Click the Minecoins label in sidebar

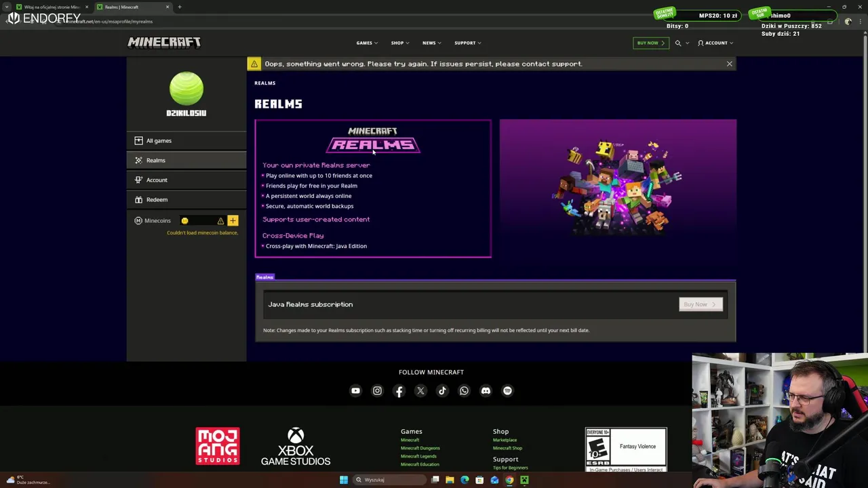[x=157, y=220]
